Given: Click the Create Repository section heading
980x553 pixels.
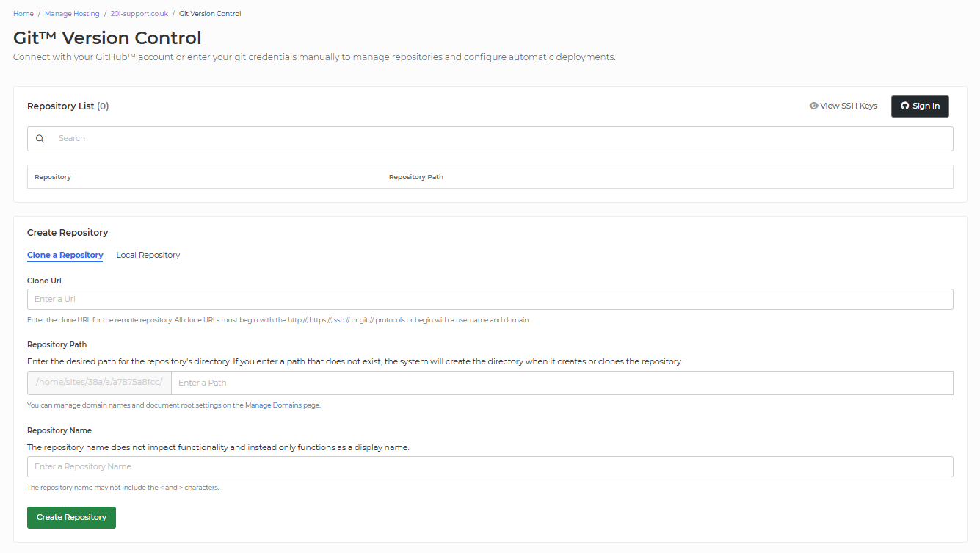Looking at the screenshot, I should coord(68,233).
